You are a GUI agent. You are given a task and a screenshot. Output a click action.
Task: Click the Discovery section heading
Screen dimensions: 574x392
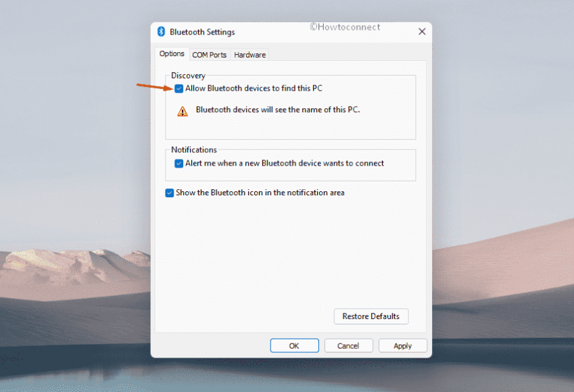point(188,75)
